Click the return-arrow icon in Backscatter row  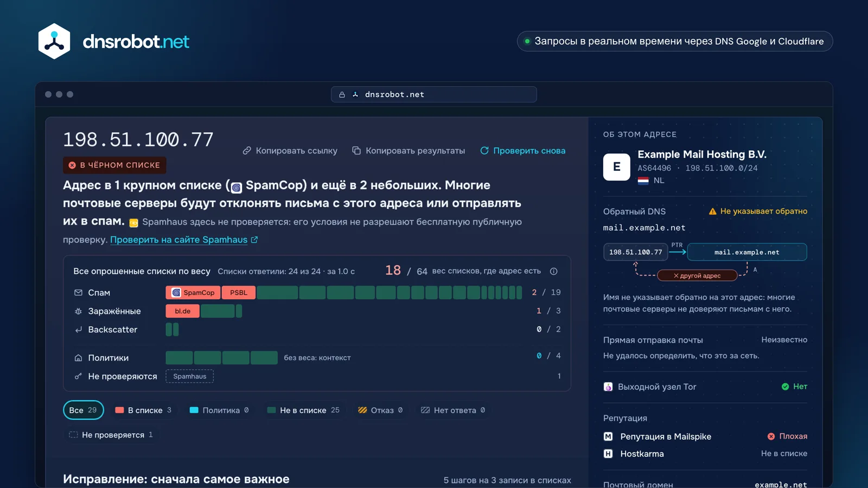coord(78,330)
